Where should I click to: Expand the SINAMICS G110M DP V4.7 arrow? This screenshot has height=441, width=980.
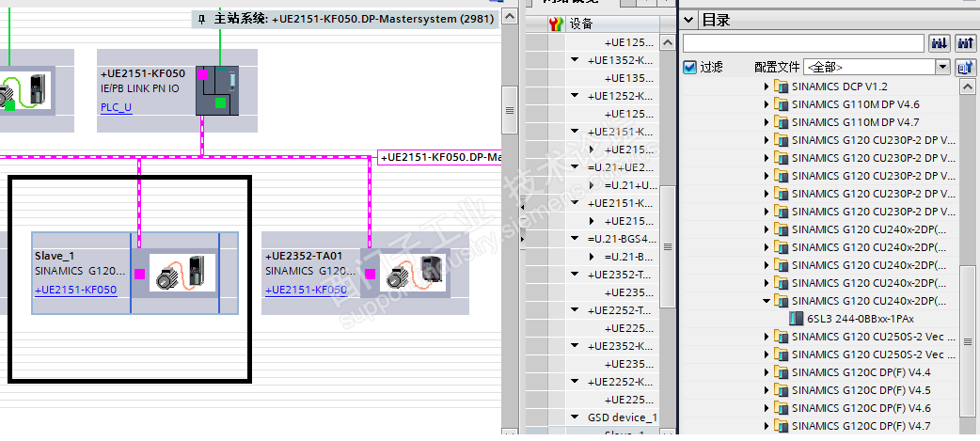coord(767,122)
